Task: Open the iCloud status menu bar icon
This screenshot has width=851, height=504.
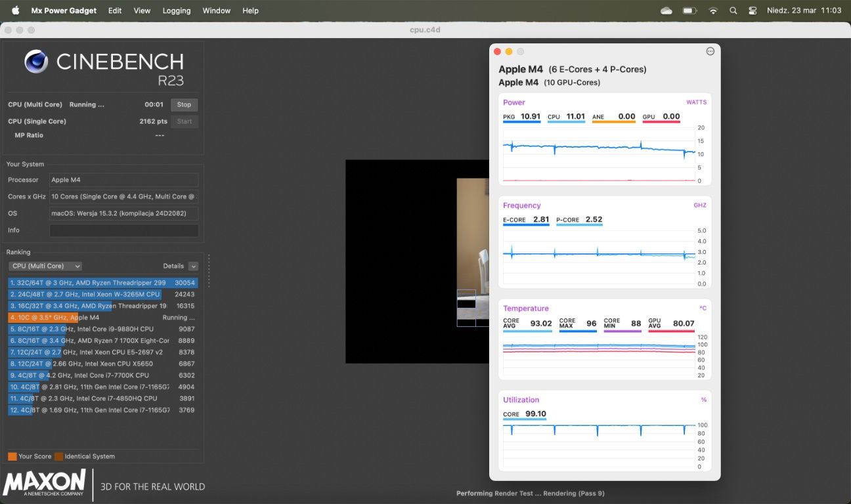Action: click(x=666, y=10)
